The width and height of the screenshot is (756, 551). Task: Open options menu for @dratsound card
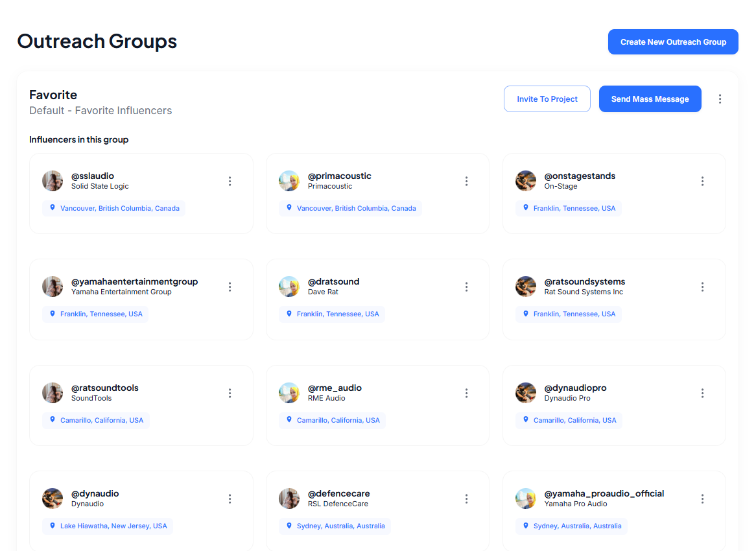(466, 287)
